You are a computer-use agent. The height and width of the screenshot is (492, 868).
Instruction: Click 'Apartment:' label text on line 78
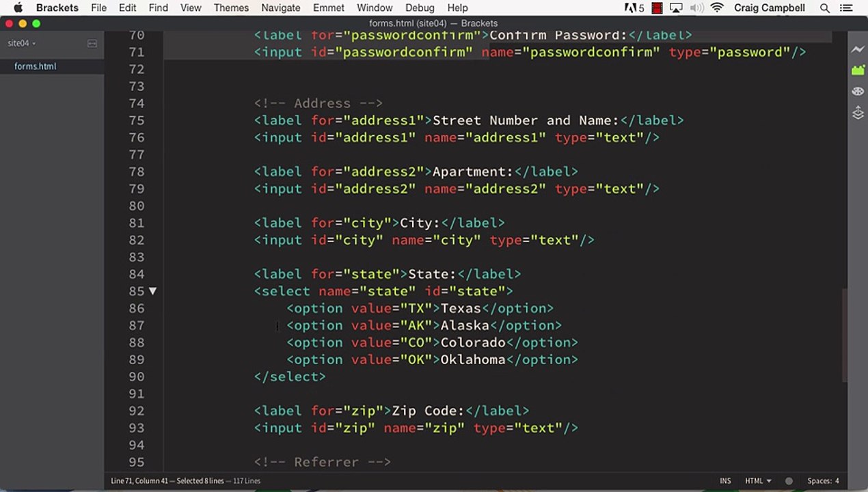coord(473,172)
